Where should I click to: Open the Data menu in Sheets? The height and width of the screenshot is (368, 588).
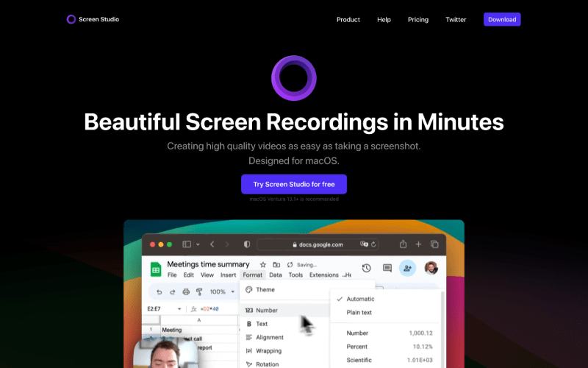coord(275,275)
